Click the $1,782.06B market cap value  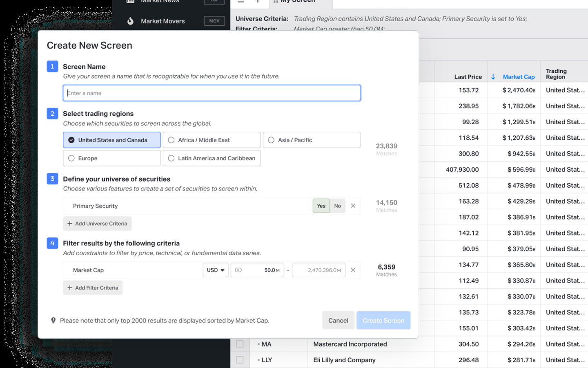point(519,106)
